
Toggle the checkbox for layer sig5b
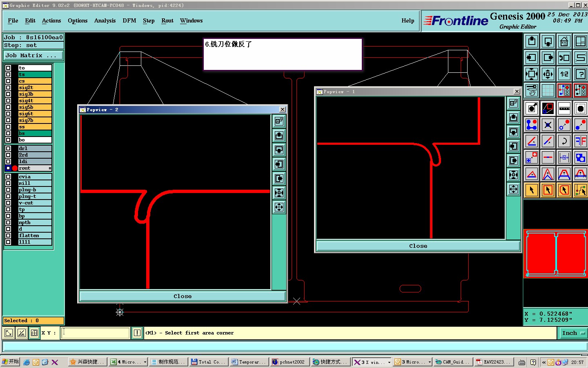(8, 107)
